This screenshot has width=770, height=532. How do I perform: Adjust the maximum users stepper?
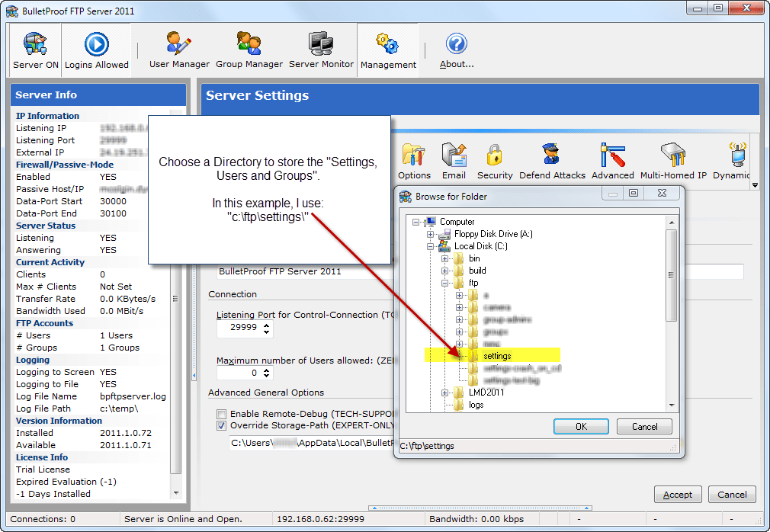[266, 373]
